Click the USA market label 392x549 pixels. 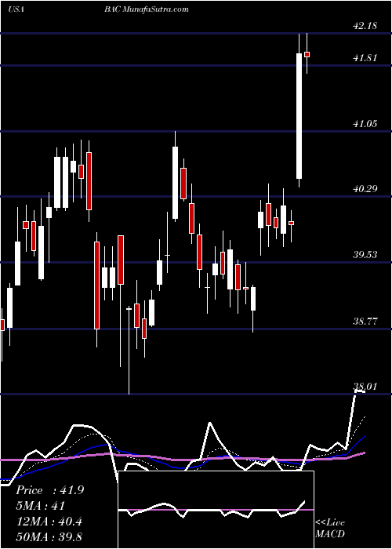pyautogui.click(x=16, y=9)
